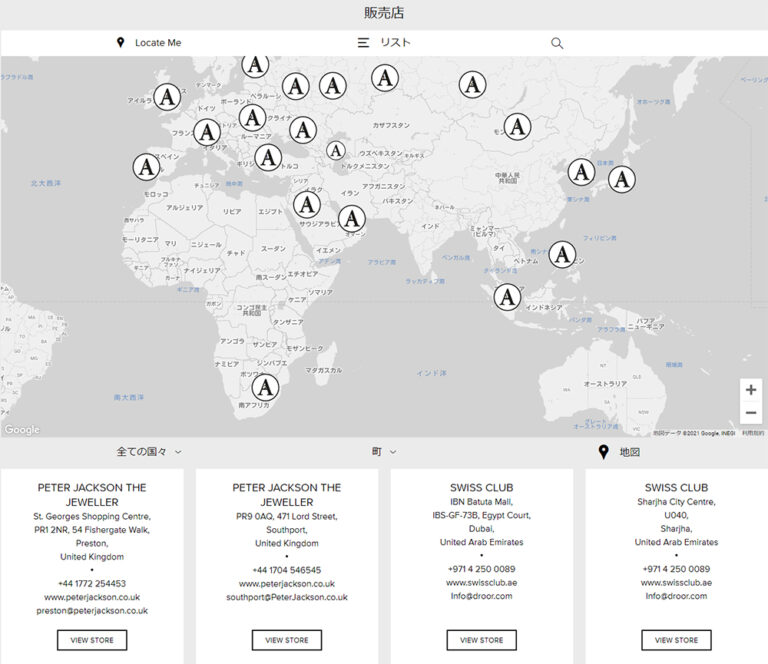Screen dimensions: 768x664
Task: Select the store marker over Oman/UAE
Action: pos(352,218)
